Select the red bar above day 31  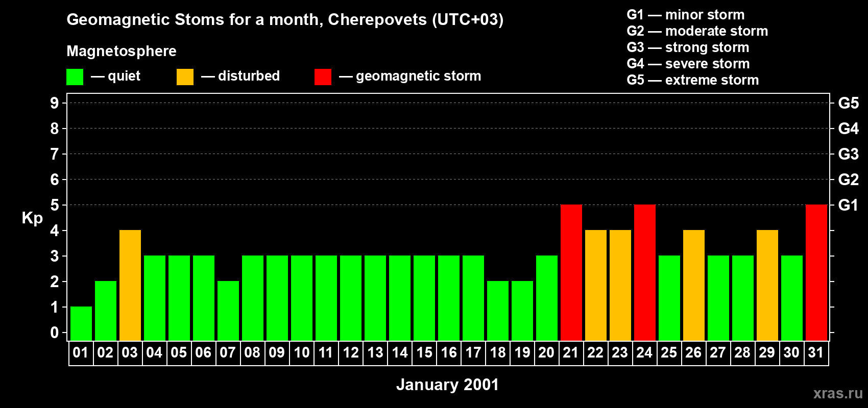pos(816,272)
